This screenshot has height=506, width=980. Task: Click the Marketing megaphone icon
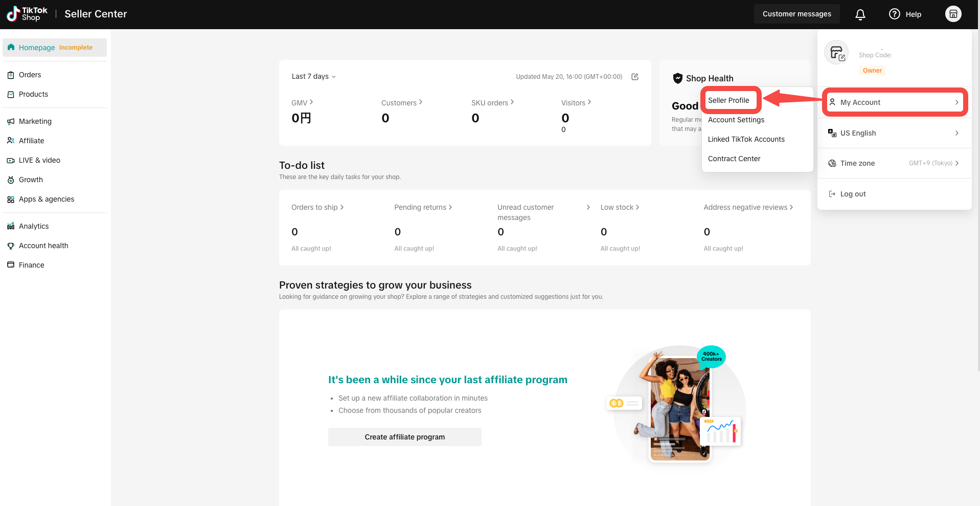pyautogui.click(x=11, y=122)
